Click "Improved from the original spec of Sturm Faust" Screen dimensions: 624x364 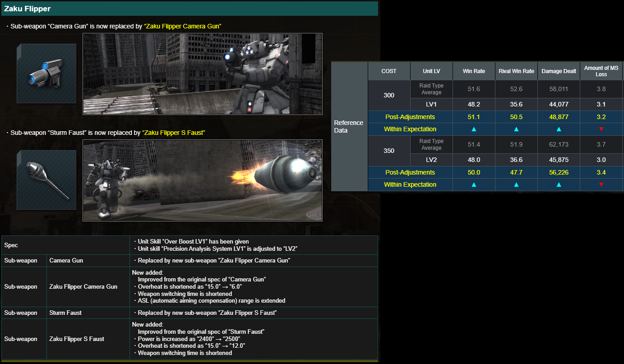[x=201, y=332]
